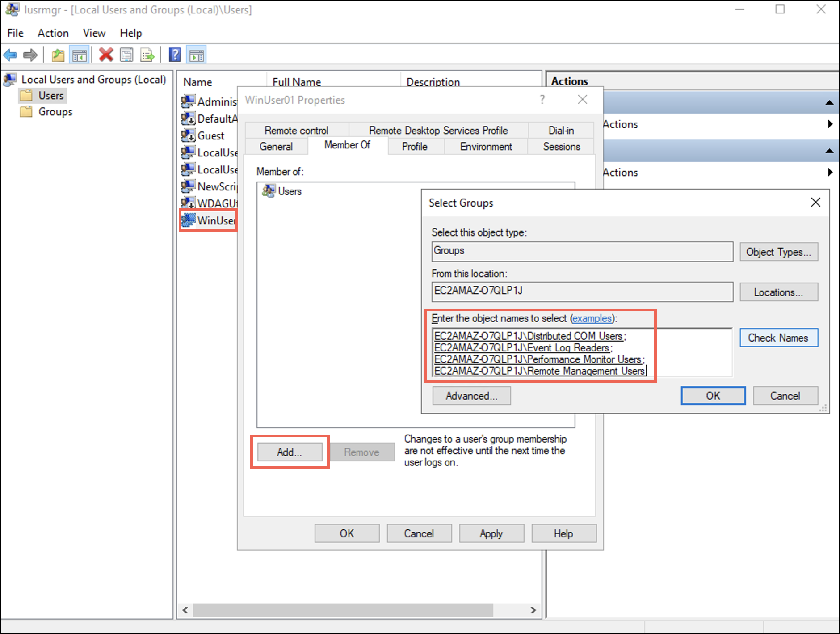The height and width of the screenshot is (634, 840).
Task: Click the horizontal scrollbar right arrow
Action: click(533, 610)
